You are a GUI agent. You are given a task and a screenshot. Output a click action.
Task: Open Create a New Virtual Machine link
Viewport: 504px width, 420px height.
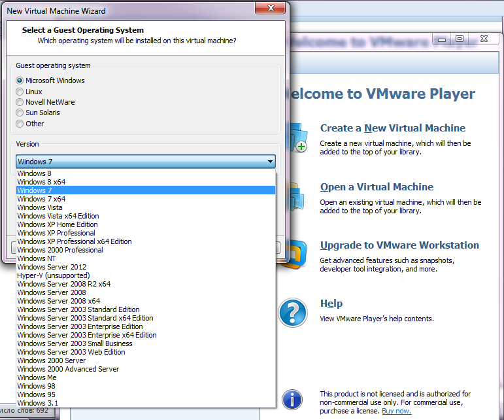pos(393,128)
